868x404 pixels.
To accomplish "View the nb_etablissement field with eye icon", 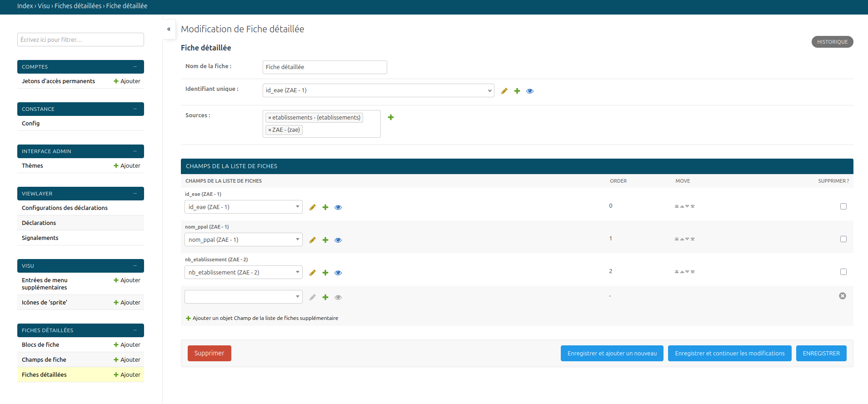I will click(x=338, y=273).
